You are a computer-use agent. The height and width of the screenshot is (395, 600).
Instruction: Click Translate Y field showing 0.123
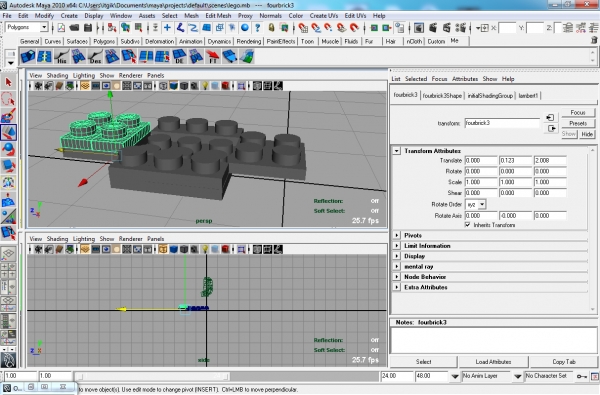point(515,161)
